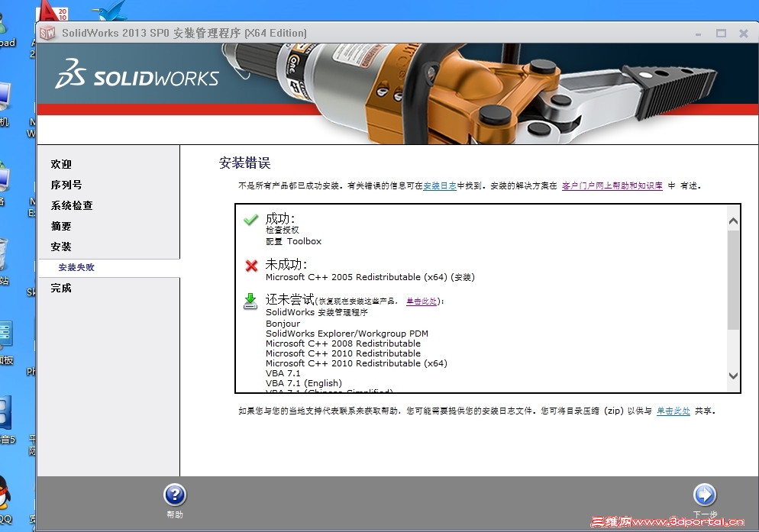
Task: Click 配置 Toolbox entry under success
Action: (293, 241)
